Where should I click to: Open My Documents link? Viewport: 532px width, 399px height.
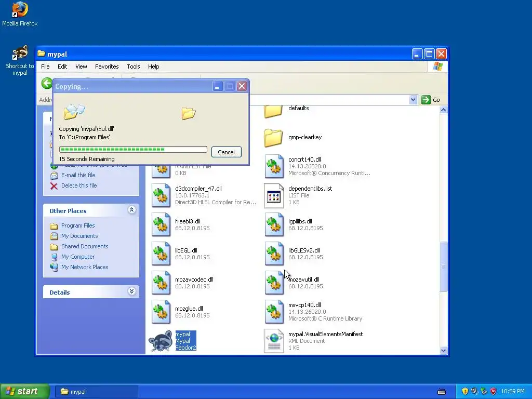pos(79,236)
